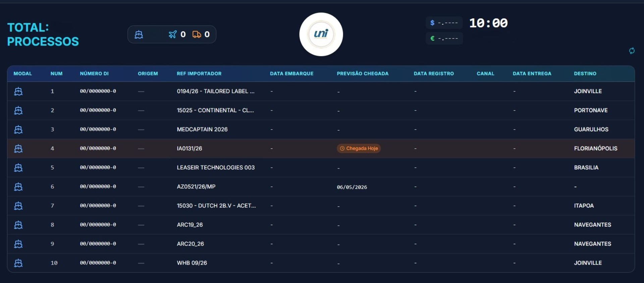This screenshot has width=644, height=283.
Task: Click the truck icon in the totals counter
Action: pyautogui.click(x=197, y=34)
